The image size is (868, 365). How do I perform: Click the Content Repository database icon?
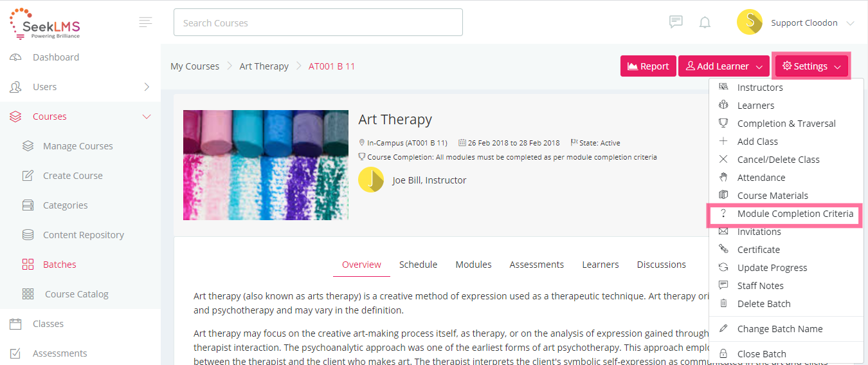[28, 235]
